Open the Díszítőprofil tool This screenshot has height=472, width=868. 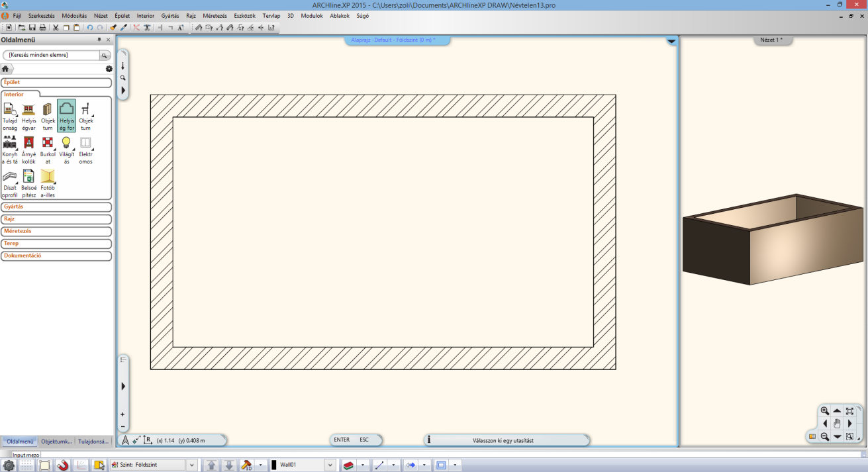click(10, 183)
